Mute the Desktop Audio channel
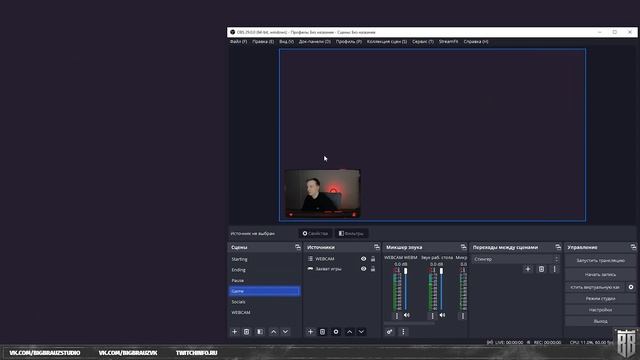 point(442,315)
